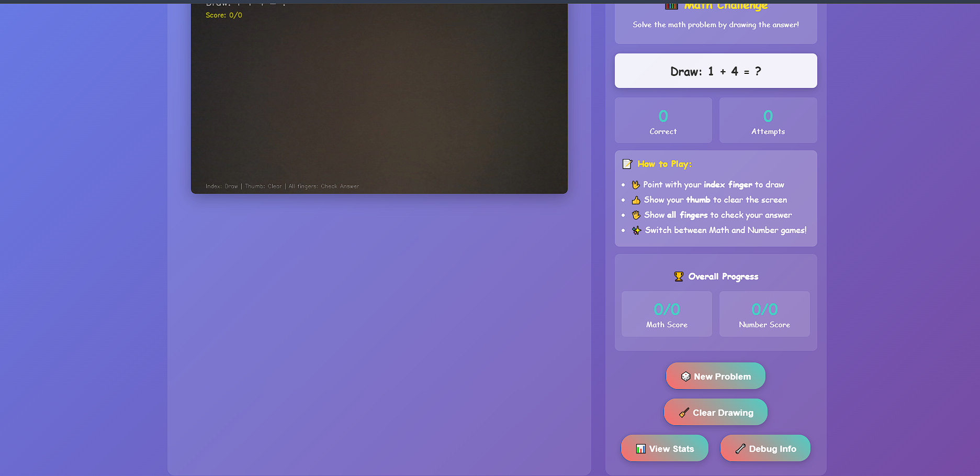Click the trophy icon beside Overall Progress
Screen dimensions: 980x476
tap(679, 276)
